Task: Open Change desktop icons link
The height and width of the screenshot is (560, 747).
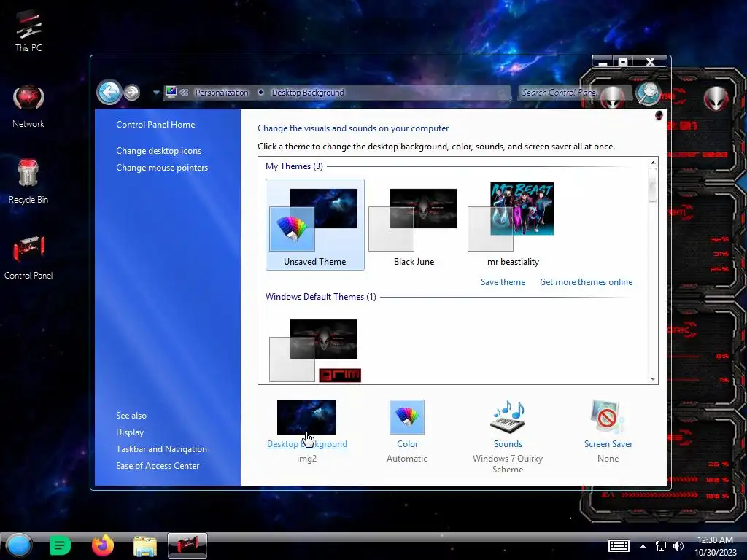Action: pos(158,150)
